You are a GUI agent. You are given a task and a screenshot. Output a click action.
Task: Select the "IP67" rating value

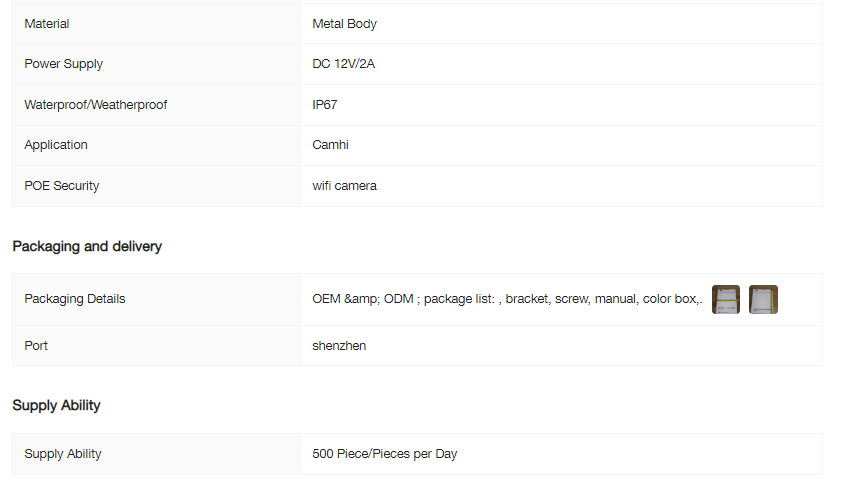[x=325, y=105]
